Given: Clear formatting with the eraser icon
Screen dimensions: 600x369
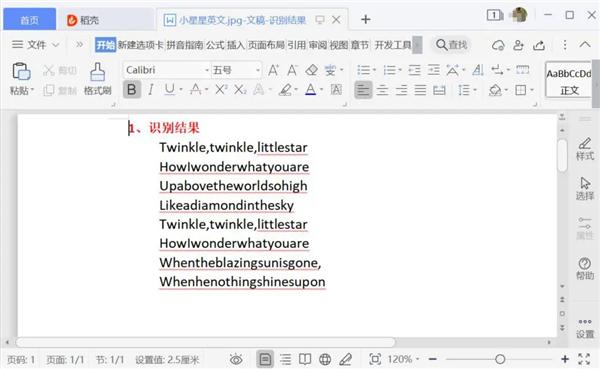Looking at the screenshot, I should coord(311,70).
